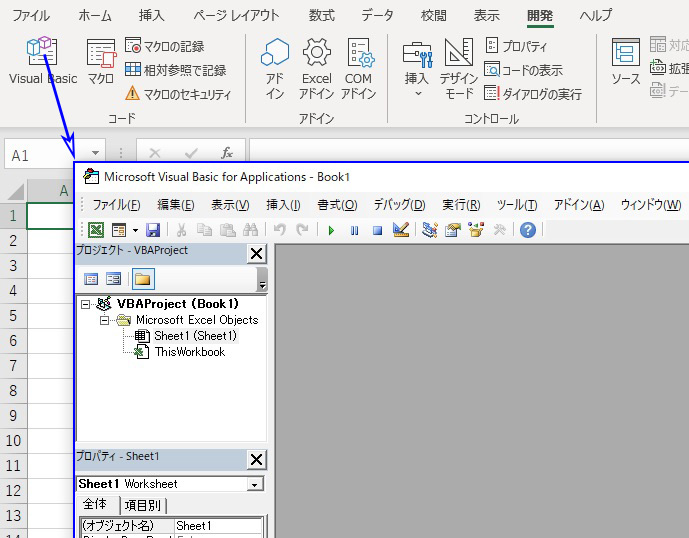Click the Find binoculars icon
The image size is (689, 538).
[250, 230]
